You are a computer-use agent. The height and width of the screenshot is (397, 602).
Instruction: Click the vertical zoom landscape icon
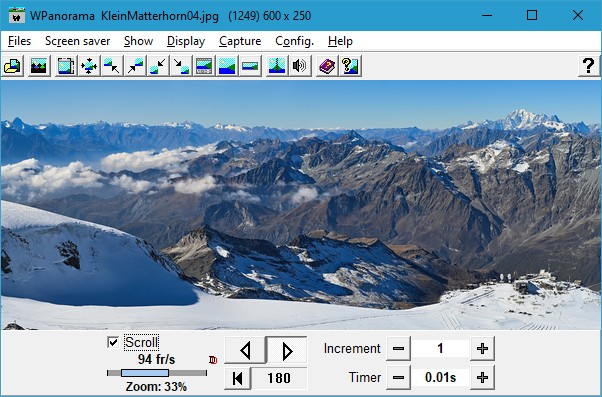[277, 66]
